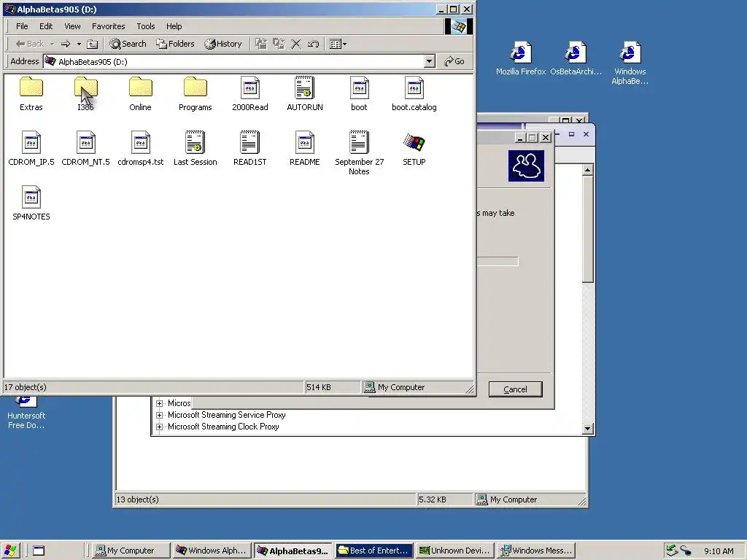Click the Back toolbar button

click(x=29, y=44)
